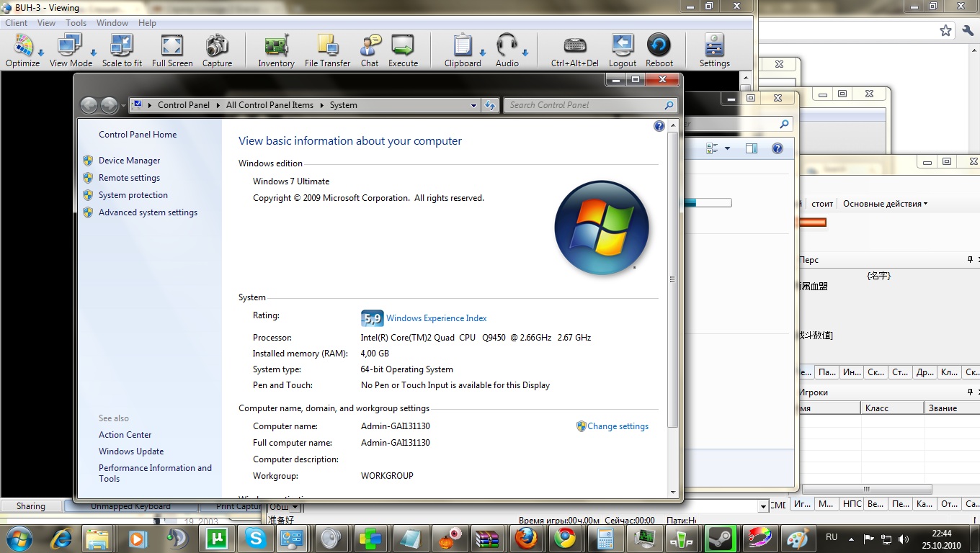
Task: Open the Explorer change-view dropdown arrow
Action: click(x=727, y=148)
